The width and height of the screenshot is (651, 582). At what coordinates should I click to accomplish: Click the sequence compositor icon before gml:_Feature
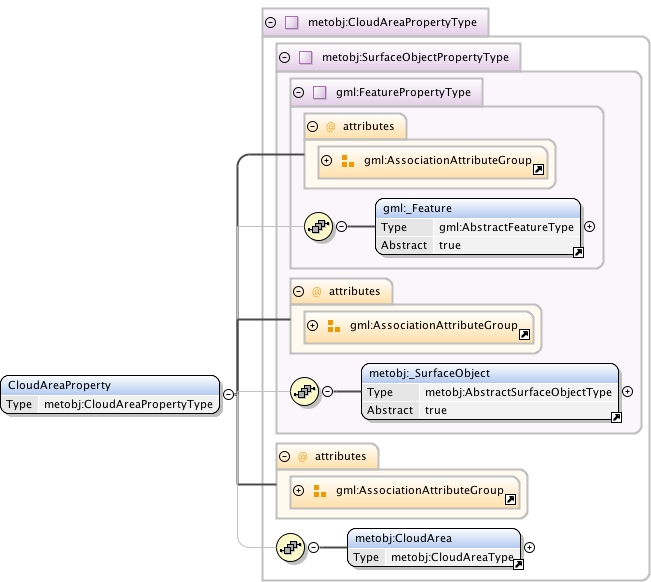[318, 226]
